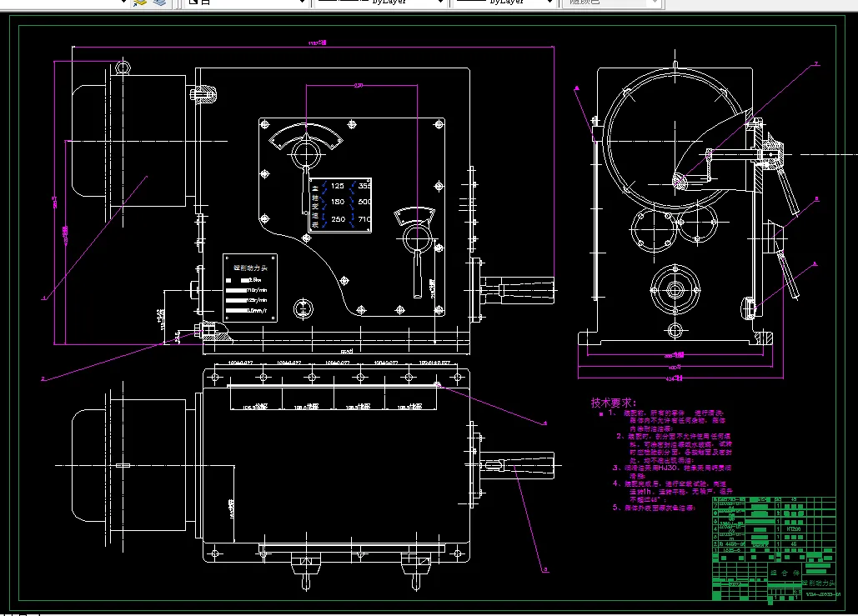The width and height of the screenshot is (858, 616).
Task: Select part balloon number 7
Action: point(815,64)
